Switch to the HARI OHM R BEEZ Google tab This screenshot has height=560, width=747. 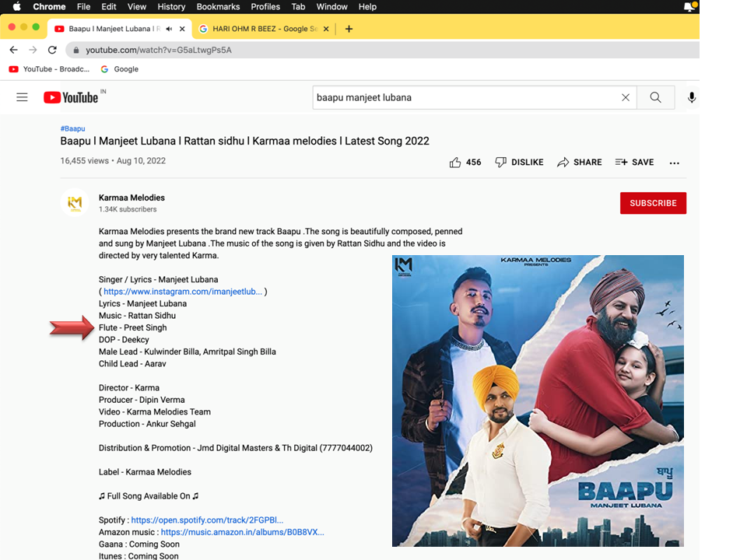tap(257, 29)
